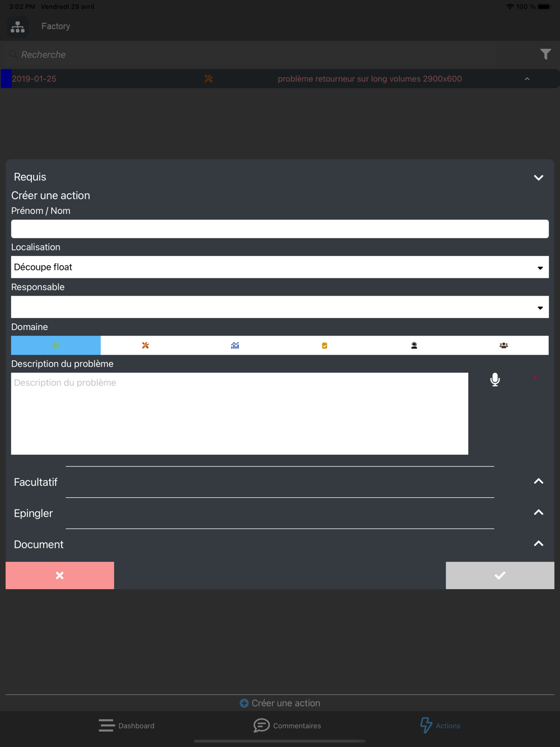The height and width of the screenshot is (747, 560).
Task: Open the filter funnel icon
Action: tap(545, 54)
